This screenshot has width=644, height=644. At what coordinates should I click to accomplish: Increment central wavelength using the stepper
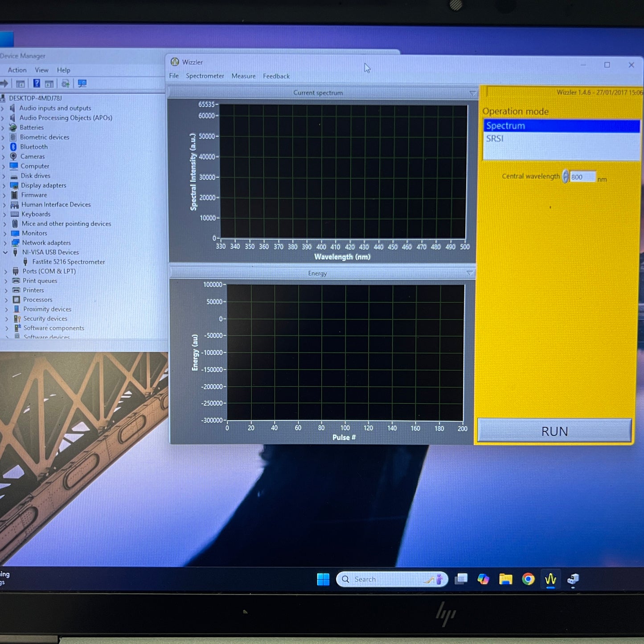(565, 174)
